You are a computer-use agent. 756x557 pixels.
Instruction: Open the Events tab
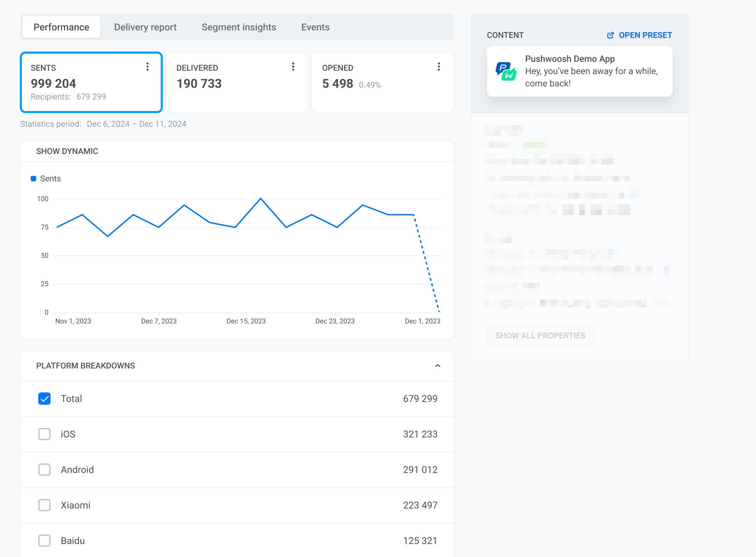(316, 27)
